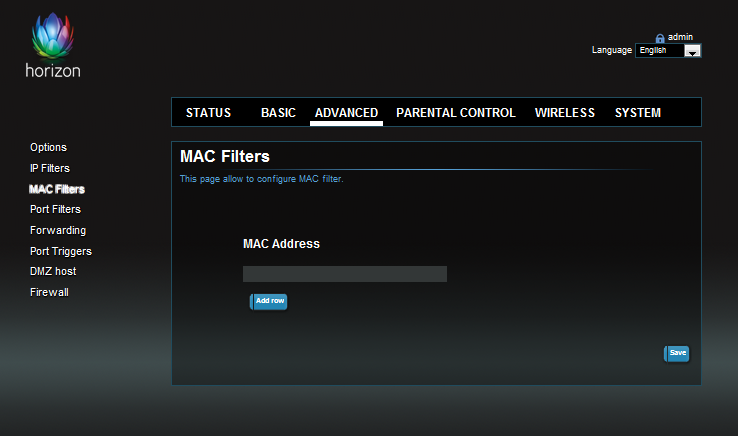738x436 pixels.
Task: Go to DMZ host settings
Action: coord(53,271)
